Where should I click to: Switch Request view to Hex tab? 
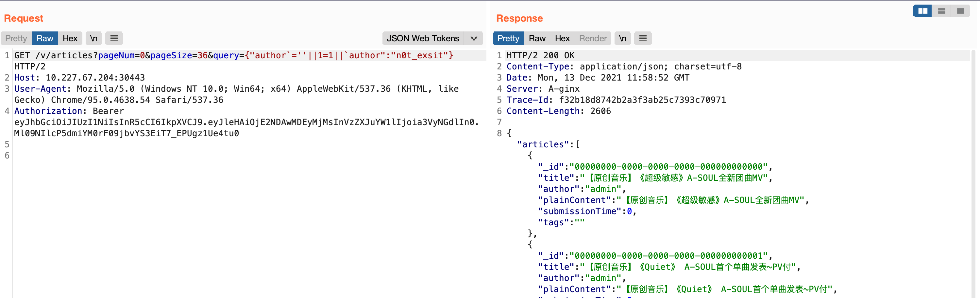[70, 39]
